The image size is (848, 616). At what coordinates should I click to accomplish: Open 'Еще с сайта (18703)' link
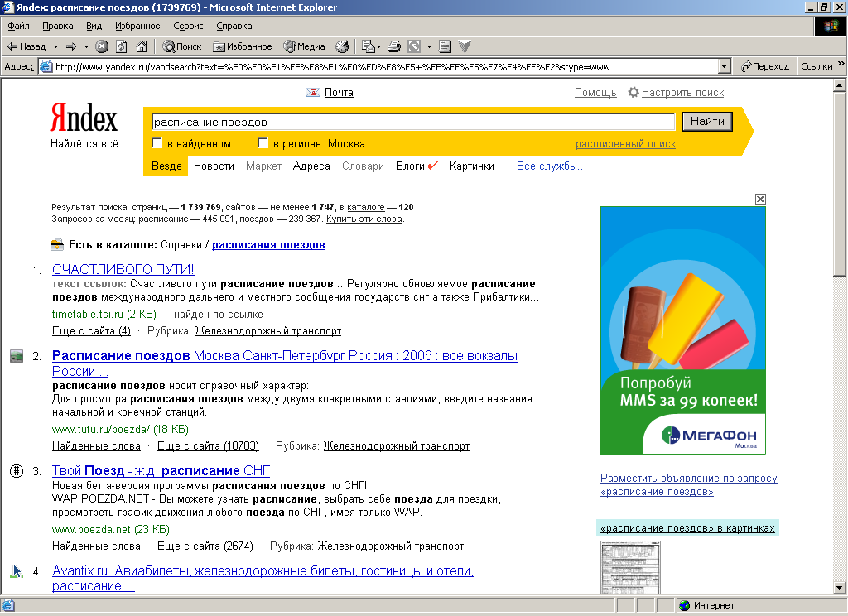pyautogui.click(x=208, y=446)
